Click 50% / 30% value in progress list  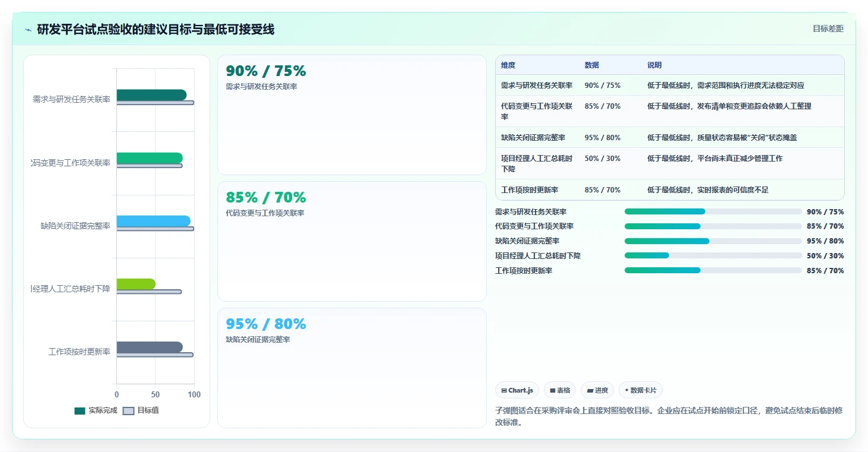[825, 256]
